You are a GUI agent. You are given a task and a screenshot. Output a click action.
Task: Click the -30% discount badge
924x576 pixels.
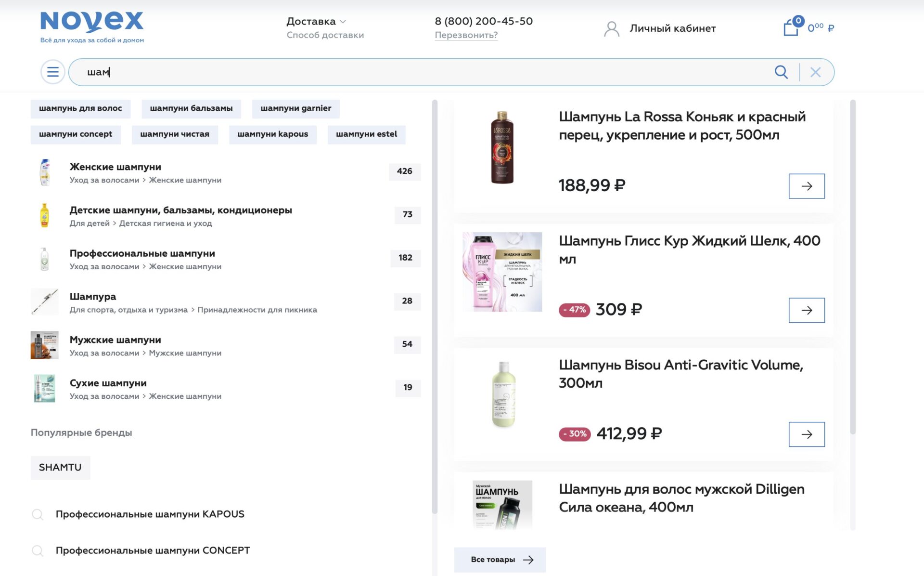[575, 434]
